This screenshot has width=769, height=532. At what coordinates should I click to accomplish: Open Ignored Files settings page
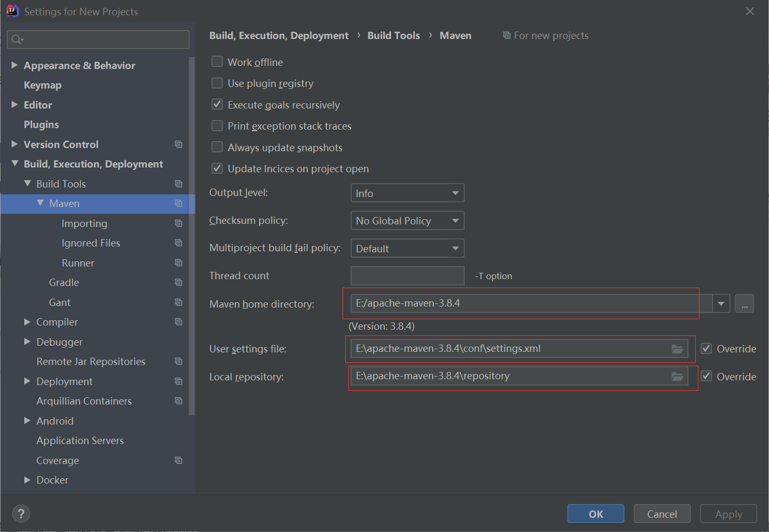[x=91, y=243]
